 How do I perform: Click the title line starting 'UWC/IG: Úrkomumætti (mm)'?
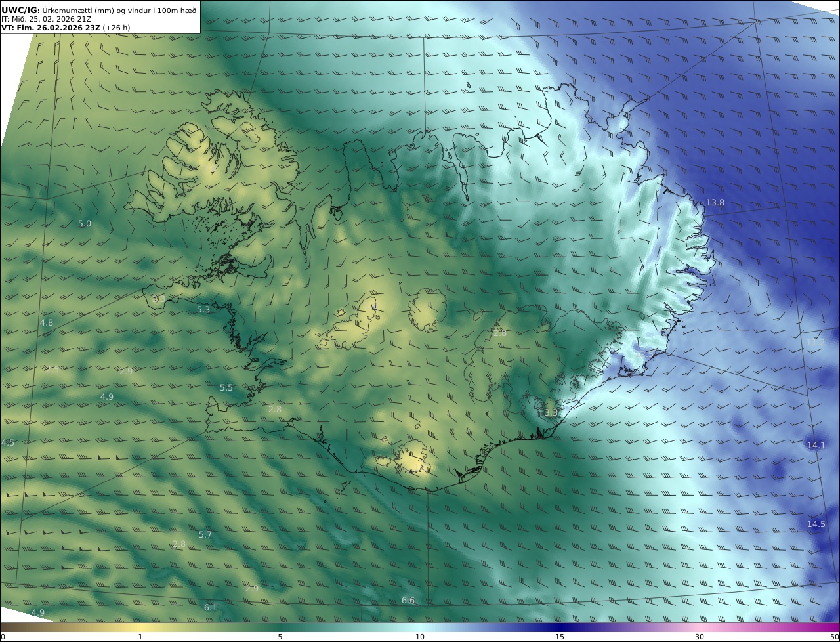coord(99,10)
